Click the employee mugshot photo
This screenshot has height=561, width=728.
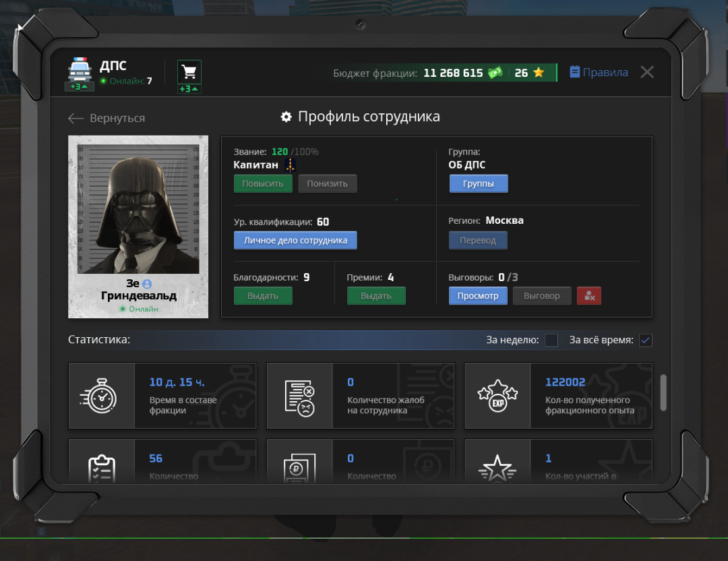138,208
